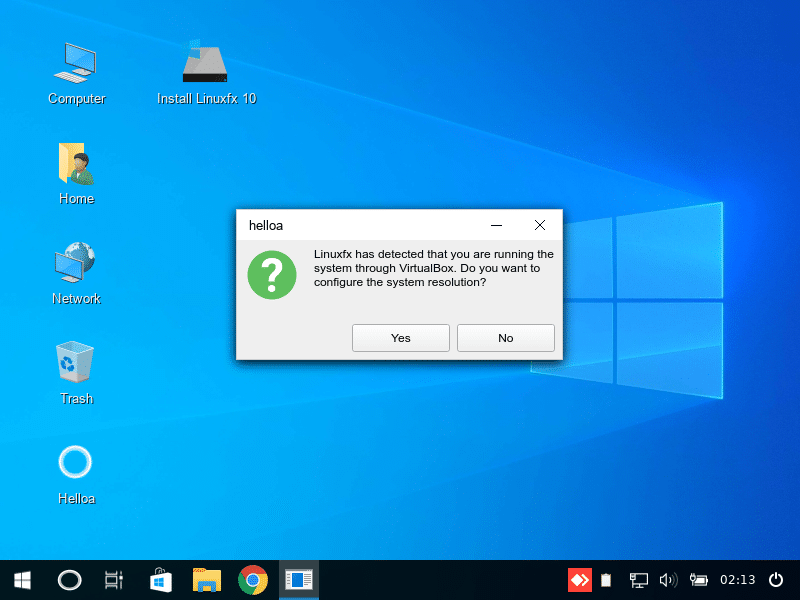The image size is (800, 600).
Task: Open the AnyDesk tray icon
Action: tap(579, 579)
